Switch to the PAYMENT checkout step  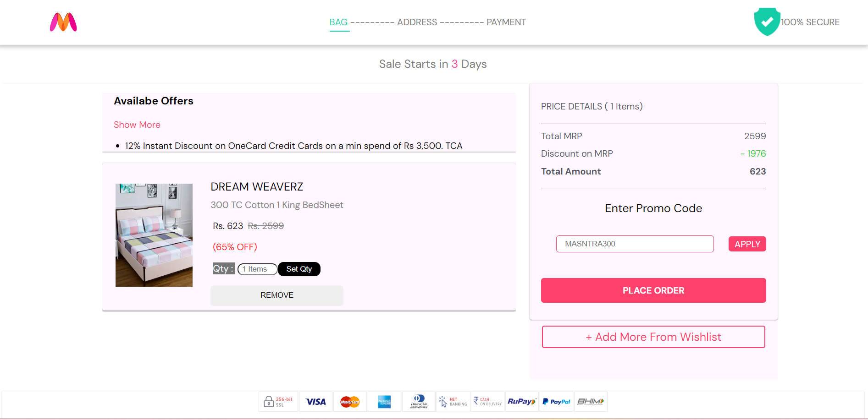point(506,22)
